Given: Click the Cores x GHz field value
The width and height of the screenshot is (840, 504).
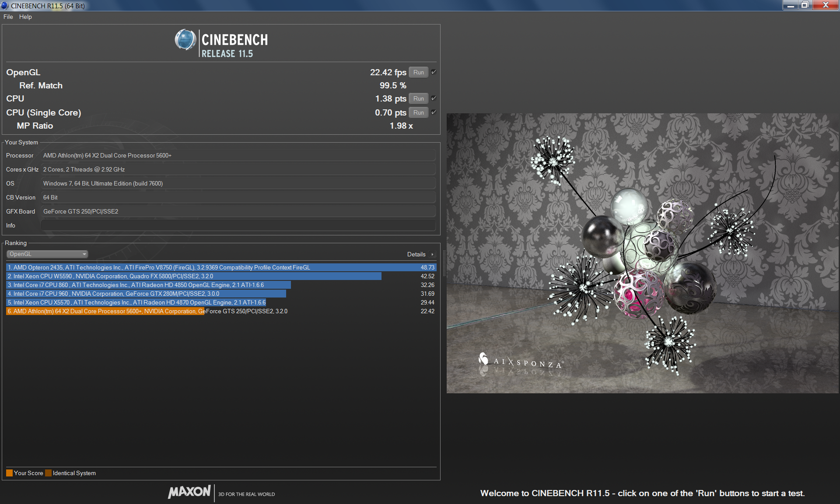Looking at the screenshot, I should (x=238, y=169).
